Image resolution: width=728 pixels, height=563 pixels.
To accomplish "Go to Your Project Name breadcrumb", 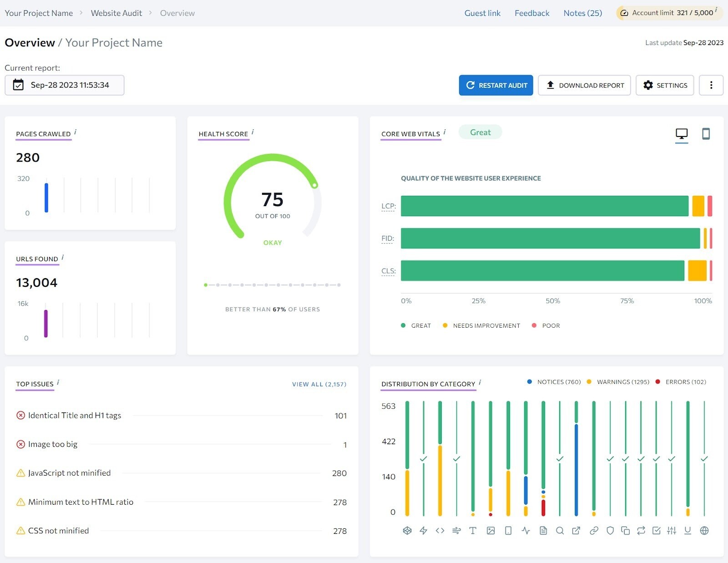I will click(39, 13).
